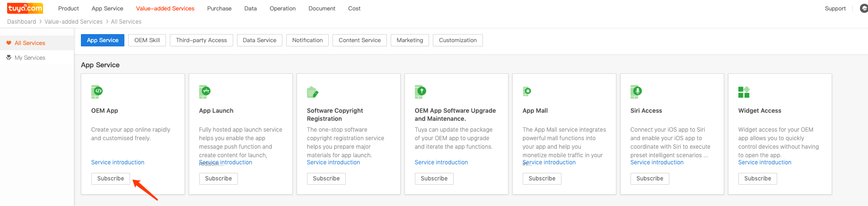
Task: Open the App Service top menu
Action: pyautogui.click(x=107, y=9)
